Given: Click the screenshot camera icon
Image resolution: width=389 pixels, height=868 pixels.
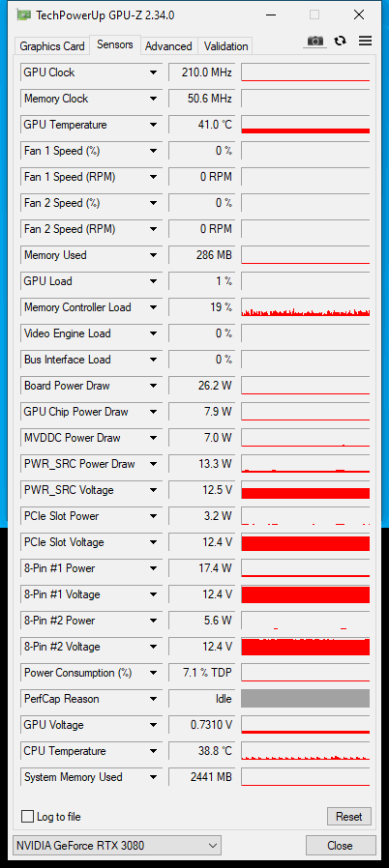Looking at the screenshot, I should (x=315, y=41).
